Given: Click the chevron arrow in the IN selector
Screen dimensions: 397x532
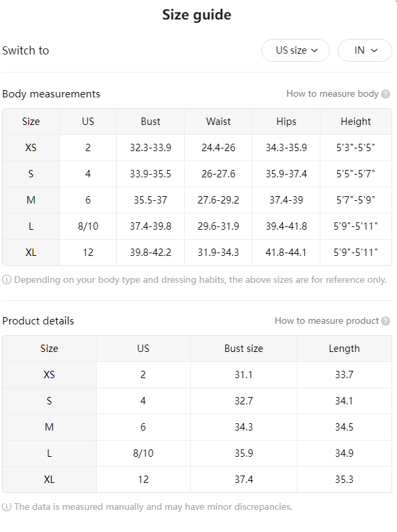Looking at the screenshot, I should [374, 50].
